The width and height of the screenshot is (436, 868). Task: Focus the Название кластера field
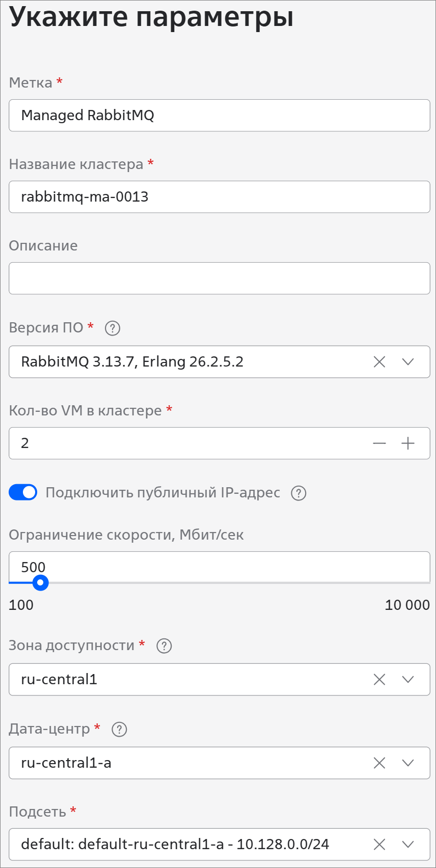pyautogui.click(x=219, y=197)
